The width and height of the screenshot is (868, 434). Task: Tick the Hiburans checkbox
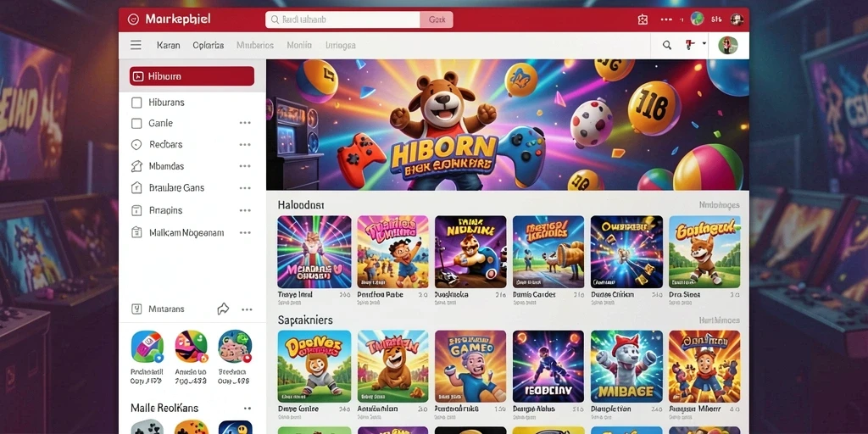click(x=136, y=103)
